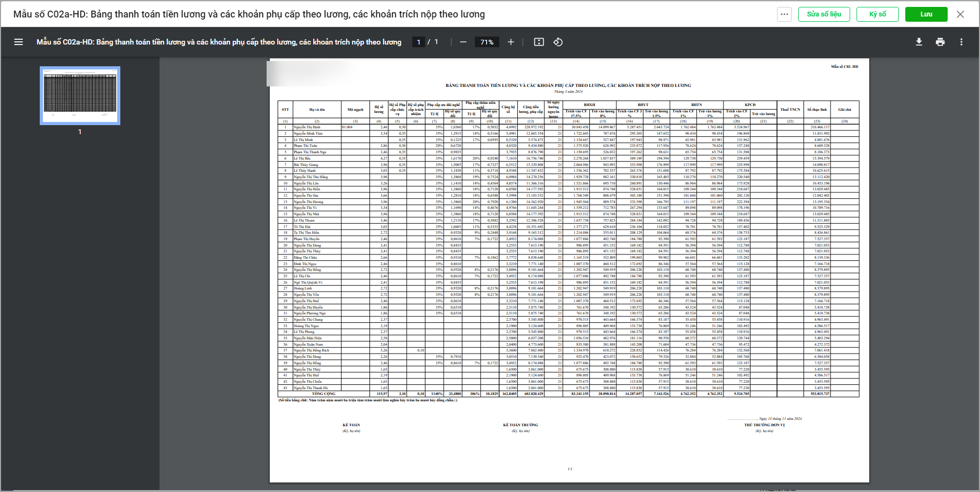Click the fit to page icon

539,42
